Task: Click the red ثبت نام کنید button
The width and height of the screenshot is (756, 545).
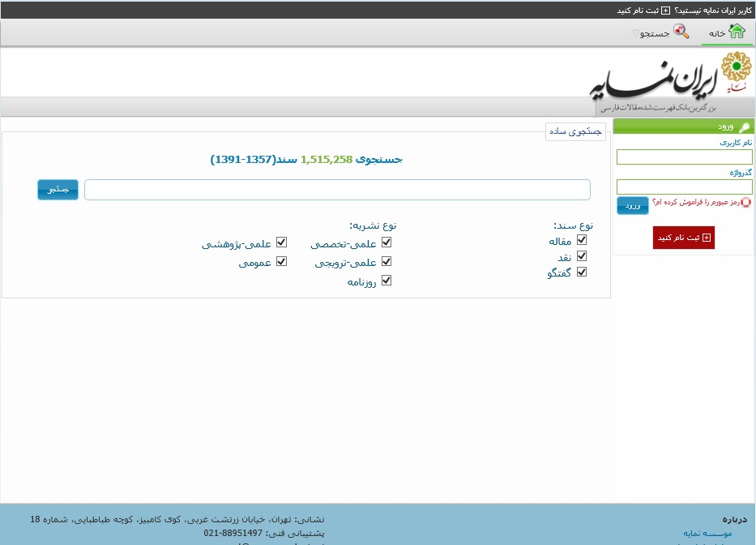Action: point(684,238)
